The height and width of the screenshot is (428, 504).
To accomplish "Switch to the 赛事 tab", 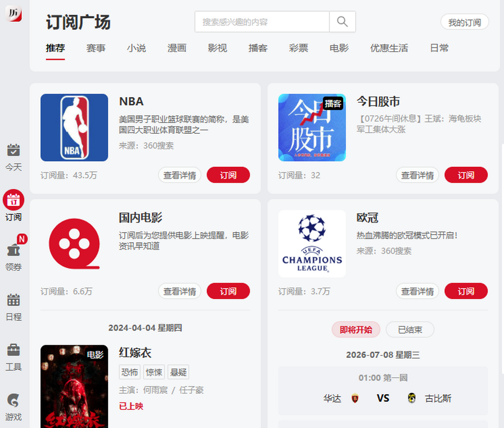I will click(x=96, y=48).
